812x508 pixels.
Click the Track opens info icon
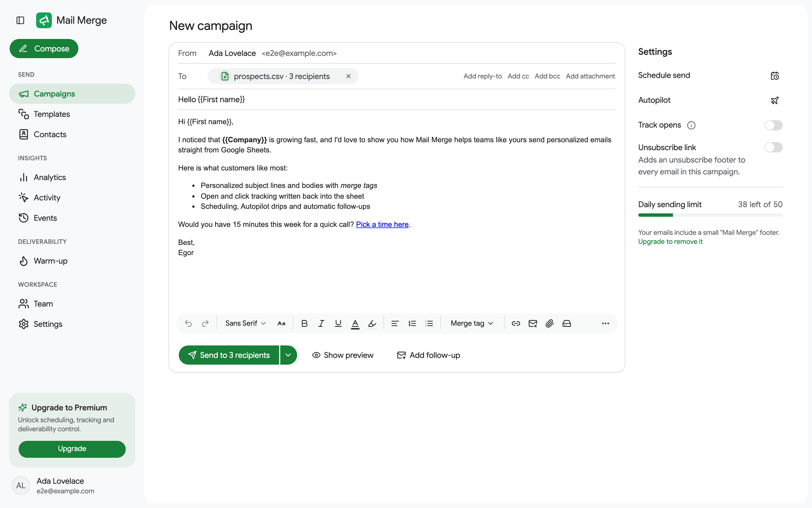tap(691, 125)
